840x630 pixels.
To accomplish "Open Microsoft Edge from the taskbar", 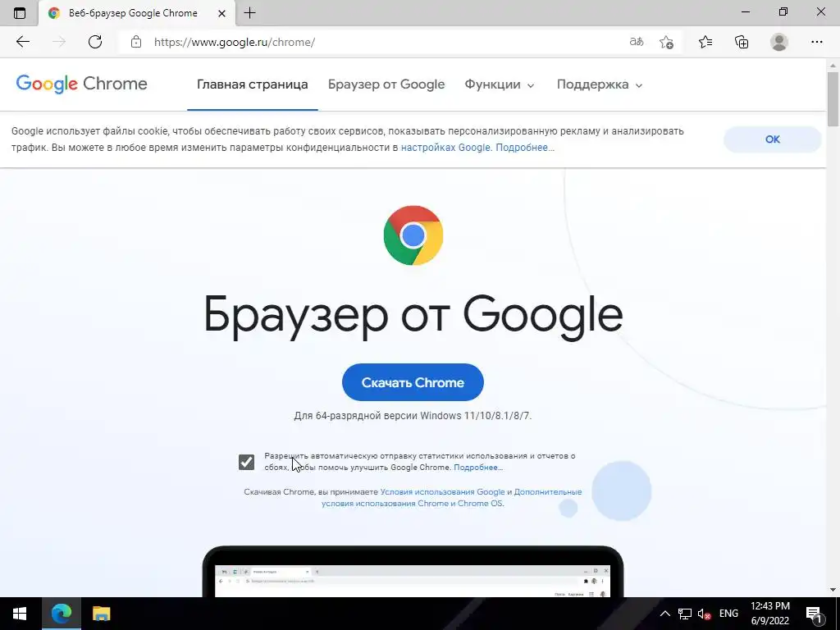I will (61, 614).
